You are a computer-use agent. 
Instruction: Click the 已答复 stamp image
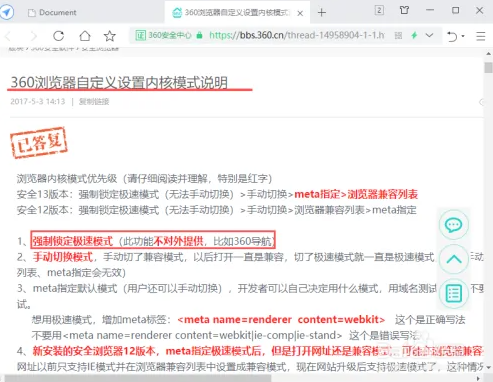click(39, 142)
